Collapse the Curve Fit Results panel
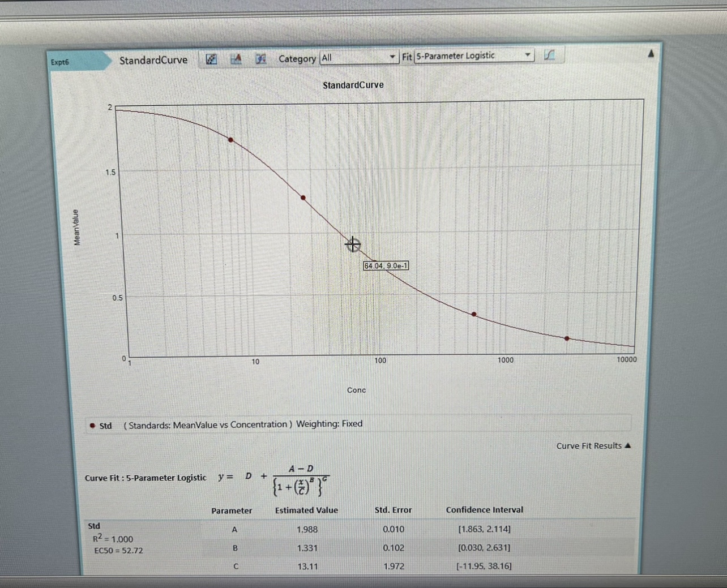The image size is (727, 588). click(627, 446)
